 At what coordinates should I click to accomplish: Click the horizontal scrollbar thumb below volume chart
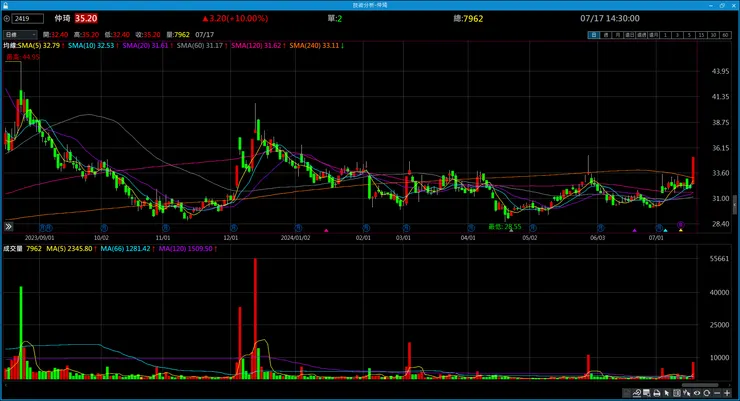point(699,384)
